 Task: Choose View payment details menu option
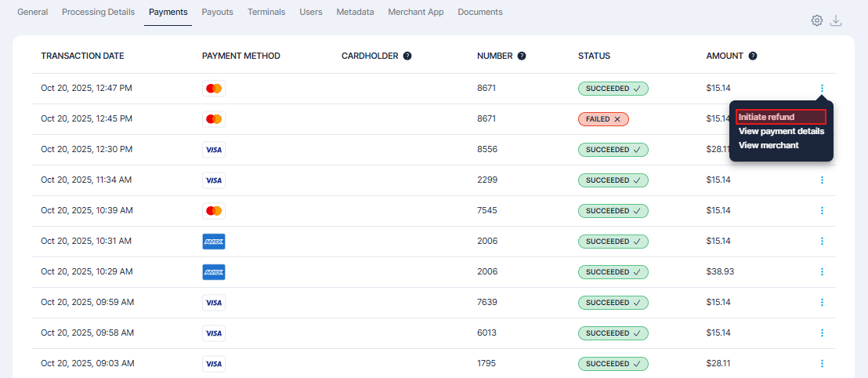(781, 131)
